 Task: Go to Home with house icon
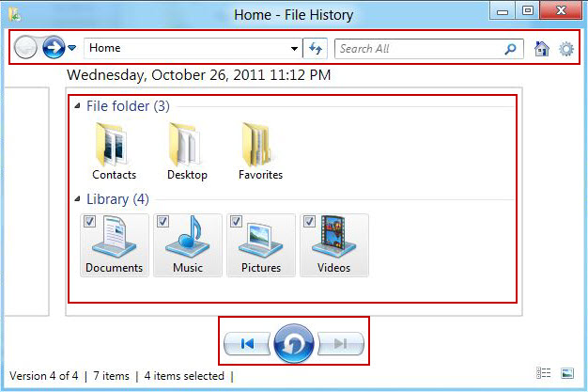(x=541, y=49)
